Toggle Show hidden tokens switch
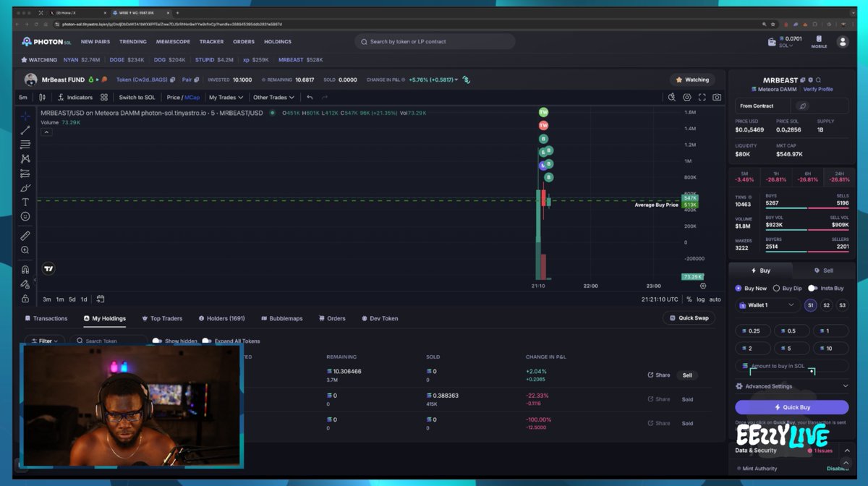This screenshot has width=868, height=486. click(157, 341)
